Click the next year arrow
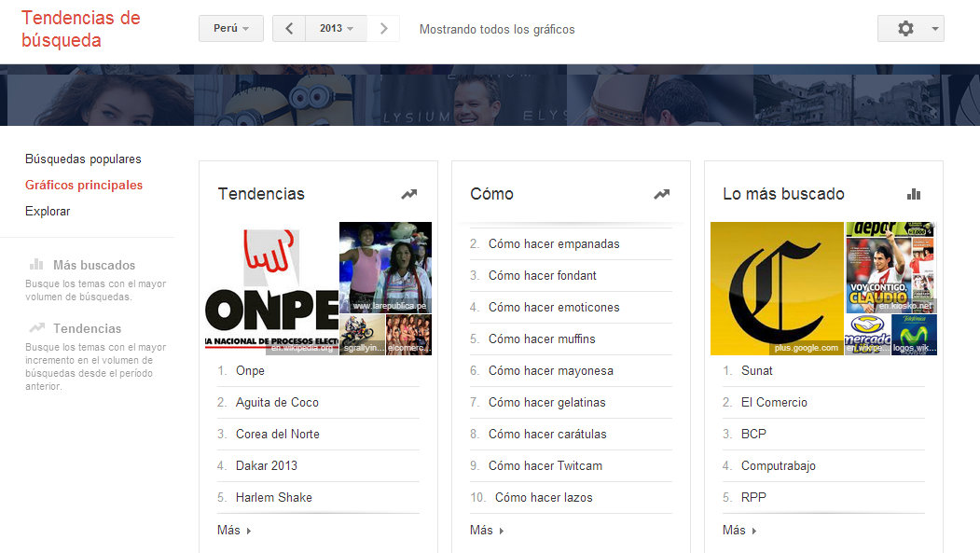The height and width of the screenshot is (553, 980). 383,28
